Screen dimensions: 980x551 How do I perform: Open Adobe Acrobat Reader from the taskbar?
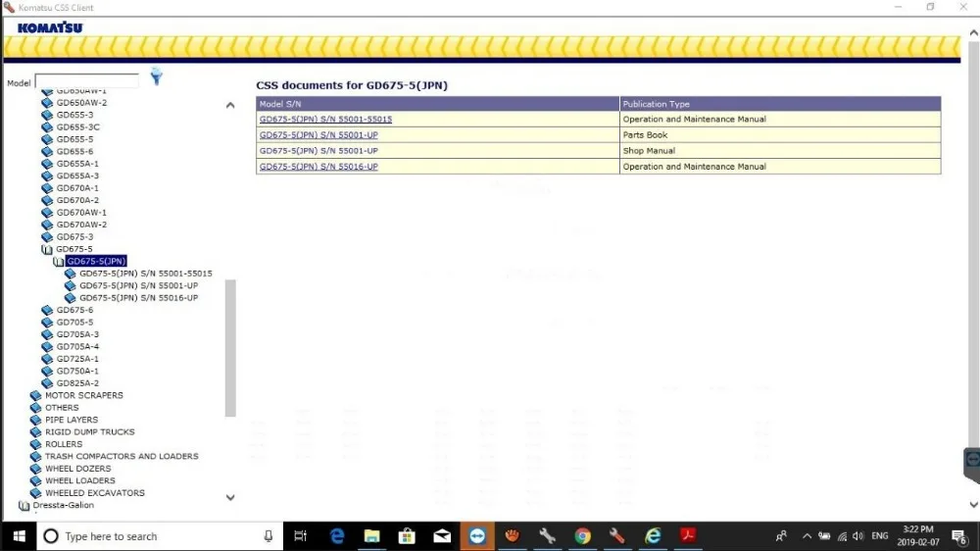[x=688, y=536]
